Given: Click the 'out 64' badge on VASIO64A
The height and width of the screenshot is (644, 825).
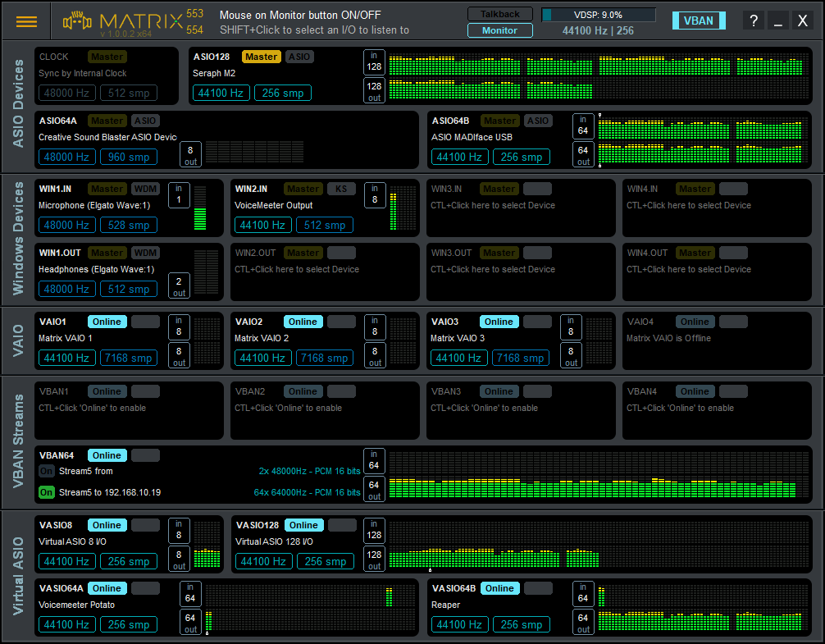Looking at the screenshot, I should [x=190, y=620].
